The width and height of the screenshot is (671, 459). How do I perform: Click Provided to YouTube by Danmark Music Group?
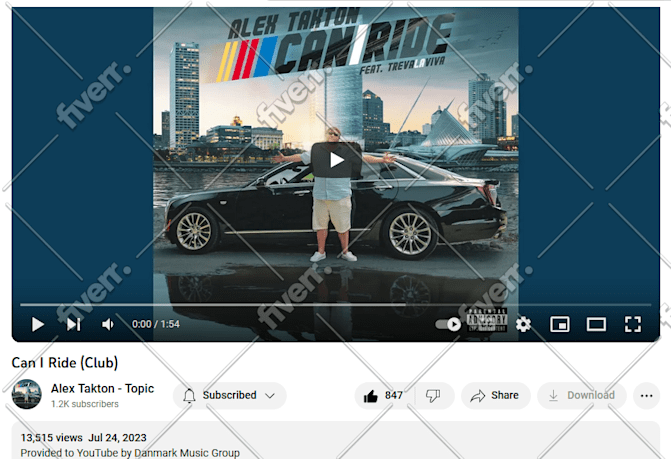point(130,453)
